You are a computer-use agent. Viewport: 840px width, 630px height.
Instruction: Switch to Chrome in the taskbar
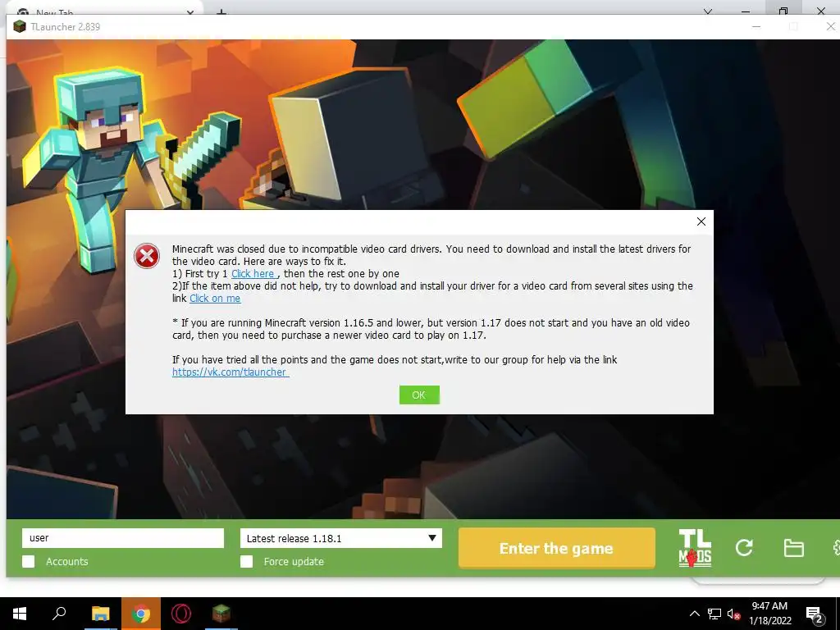[141, 614]
